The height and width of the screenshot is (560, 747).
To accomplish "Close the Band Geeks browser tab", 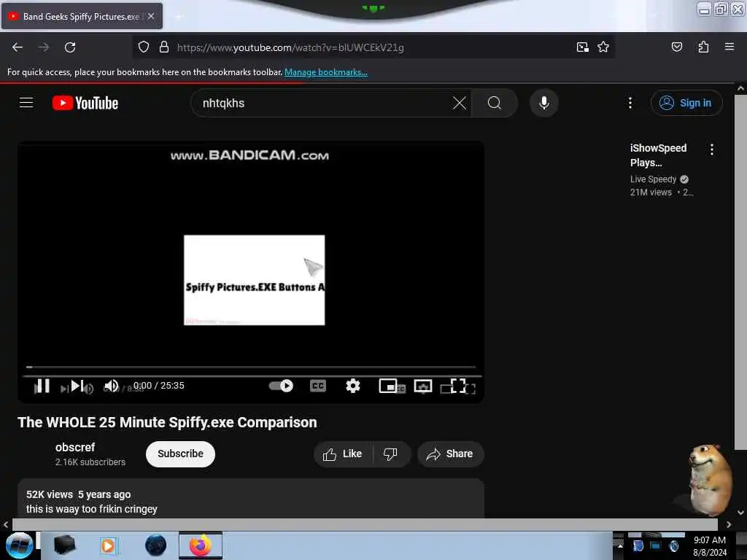I will coord(151,16).
